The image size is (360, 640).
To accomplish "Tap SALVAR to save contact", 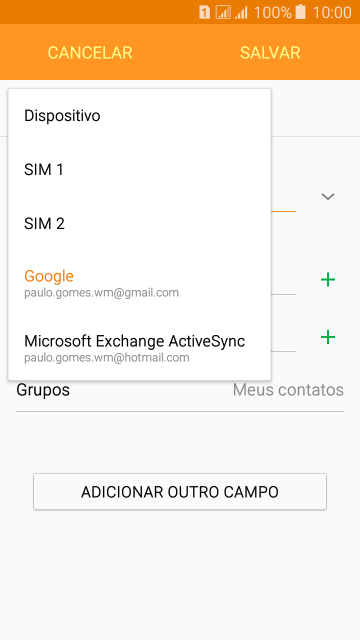I will [270, 53].
